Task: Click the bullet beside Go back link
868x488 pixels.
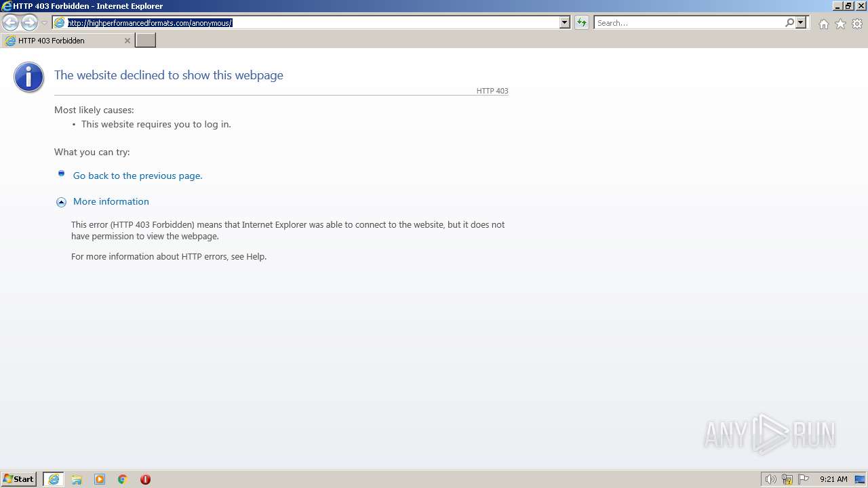Action: pyautogui.click(x=61, y=174)
